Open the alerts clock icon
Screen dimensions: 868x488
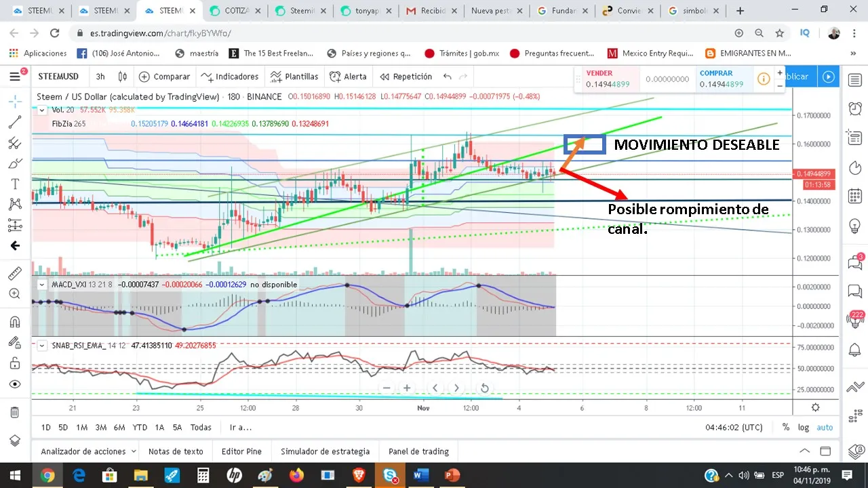click(x=854, y=108)
